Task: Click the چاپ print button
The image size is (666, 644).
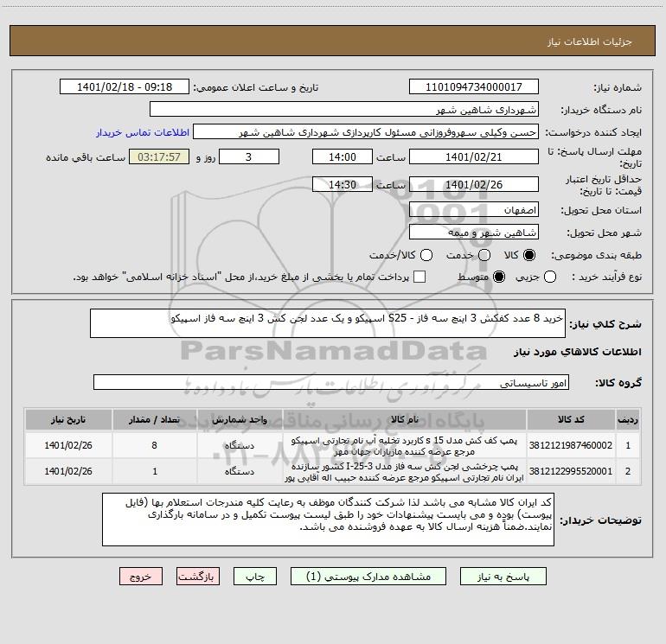Action: coord(255,577)
